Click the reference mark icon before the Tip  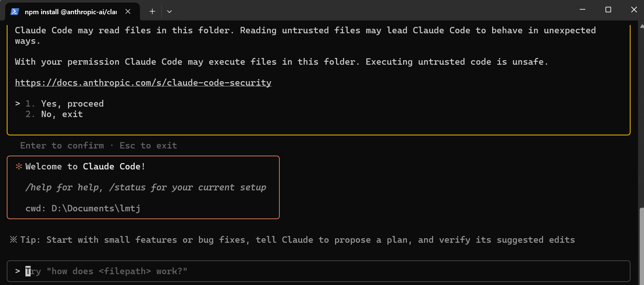click(x=13, y=239)
